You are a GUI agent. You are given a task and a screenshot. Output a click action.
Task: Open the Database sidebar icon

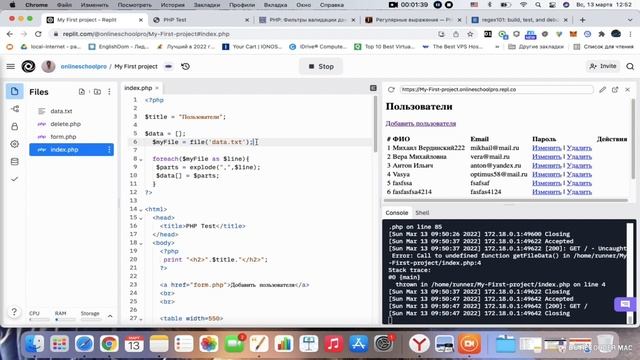click(x=15, y=162)
